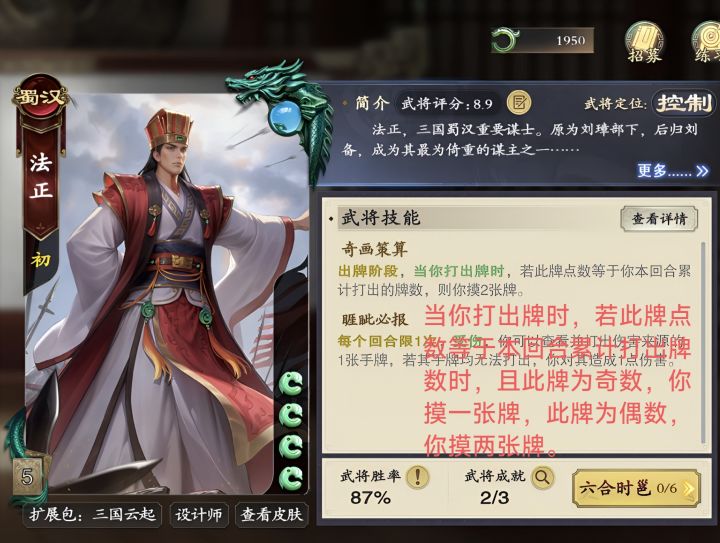Tap the dragon orb ornament
This screenshot has height=543, width=720.
coord(284,118)
